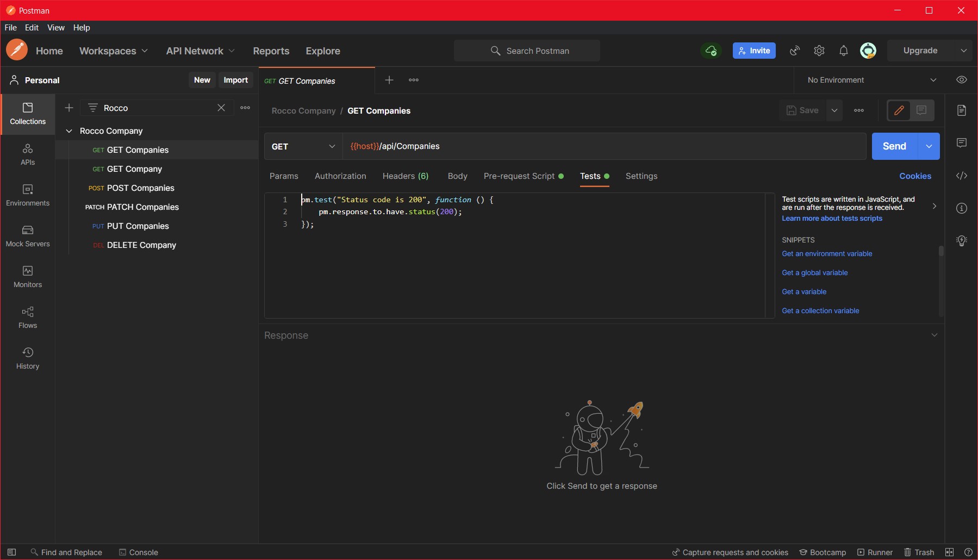Open the notifications bell
The width and height of the screenshot is (978, 560).
click(844, 51)
